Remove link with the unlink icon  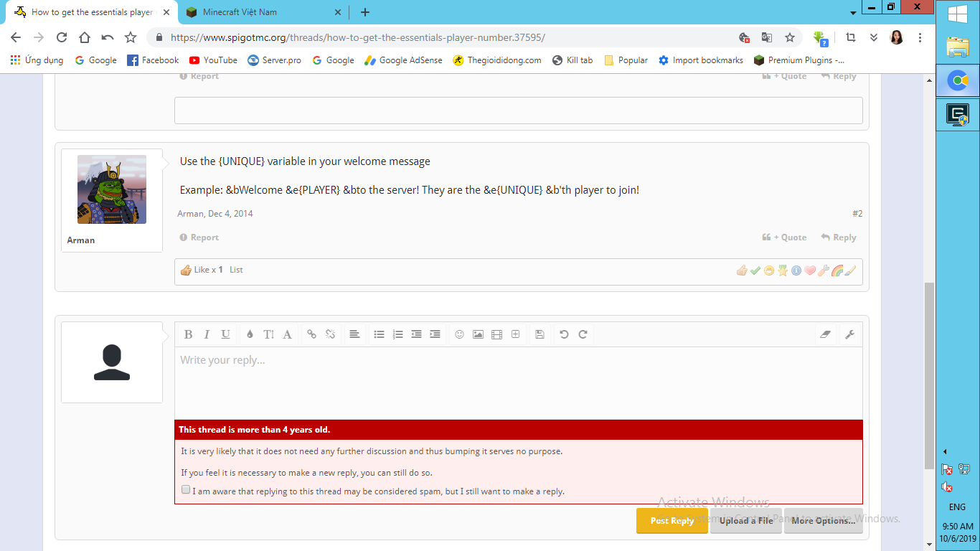tap(330, 334)
